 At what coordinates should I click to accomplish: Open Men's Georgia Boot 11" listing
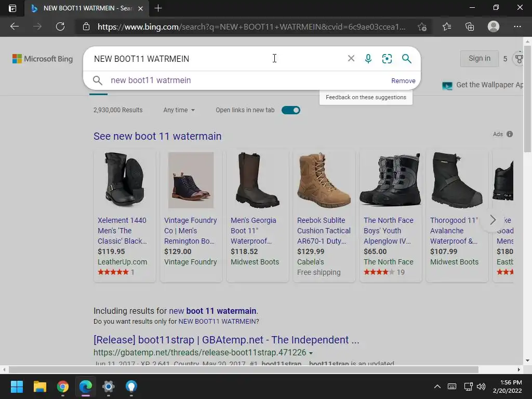(254, 231)
